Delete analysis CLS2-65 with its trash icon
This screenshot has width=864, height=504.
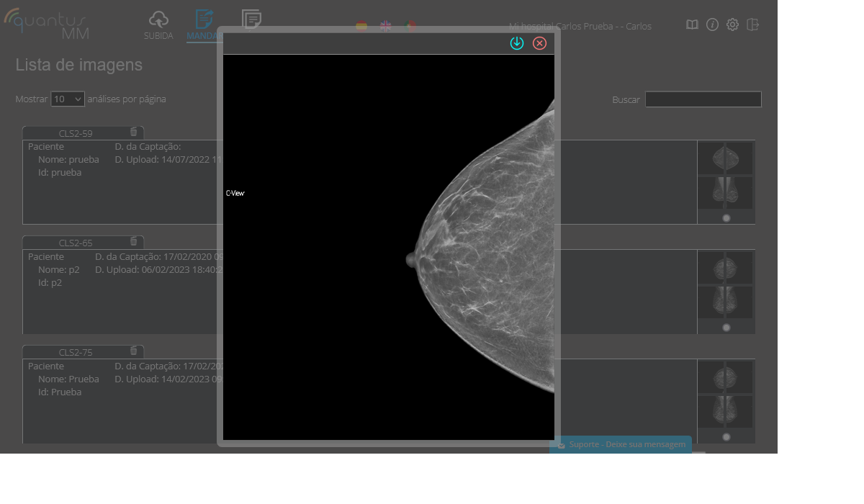(x=133, y=241)
